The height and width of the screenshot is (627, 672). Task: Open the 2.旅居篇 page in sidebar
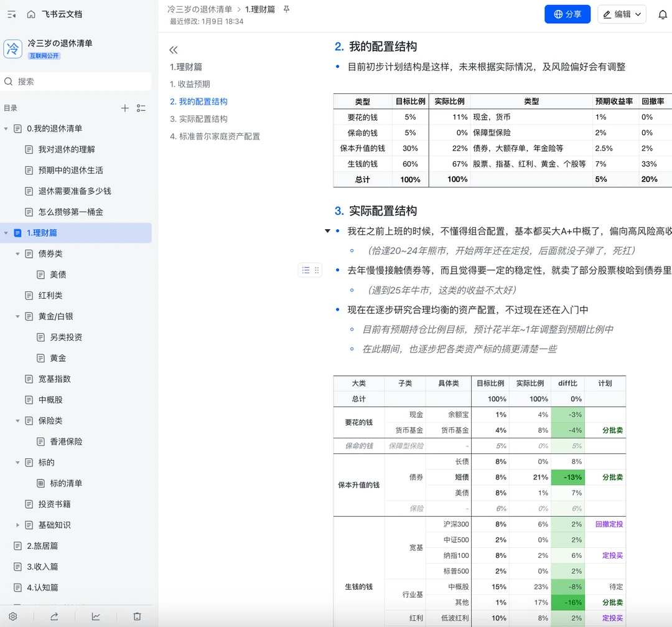click(x=42, y=546)
